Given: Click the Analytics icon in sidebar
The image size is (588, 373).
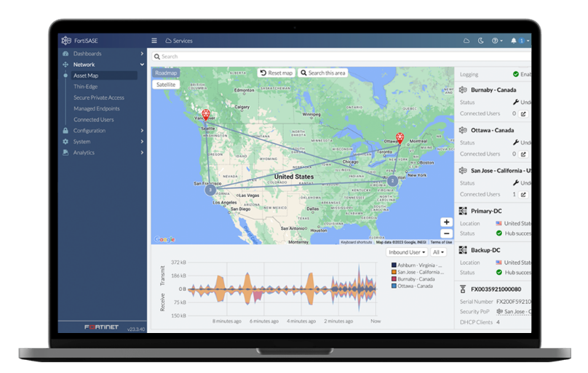Looking at the screenshot, I should pos(65,153).
